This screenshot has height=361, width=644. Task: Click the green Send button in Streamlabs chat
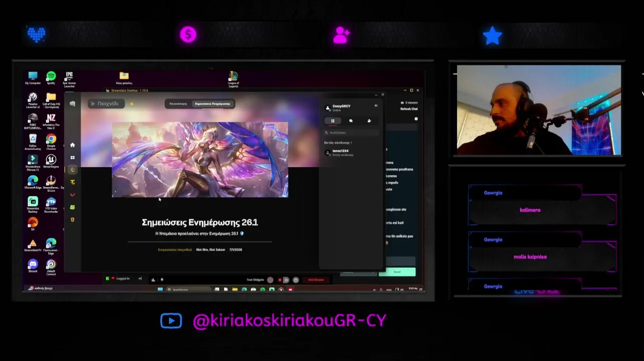tap(397, 272)
